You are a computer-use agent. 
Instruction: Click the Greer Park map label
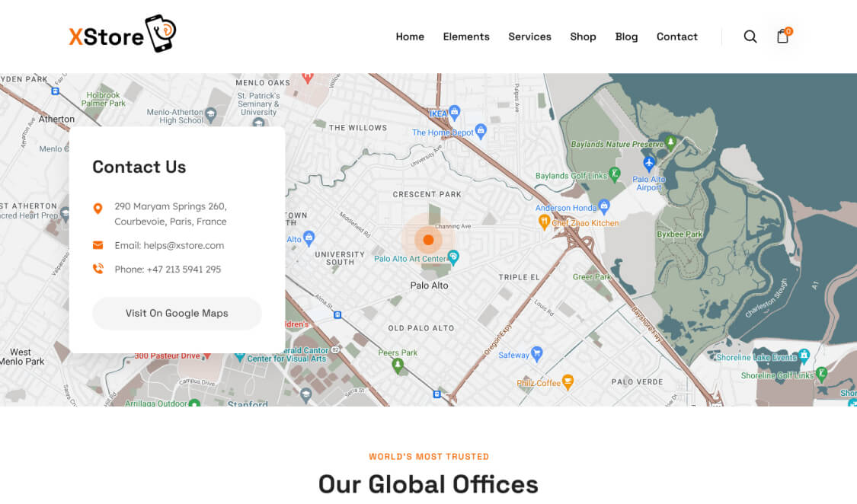592,277
